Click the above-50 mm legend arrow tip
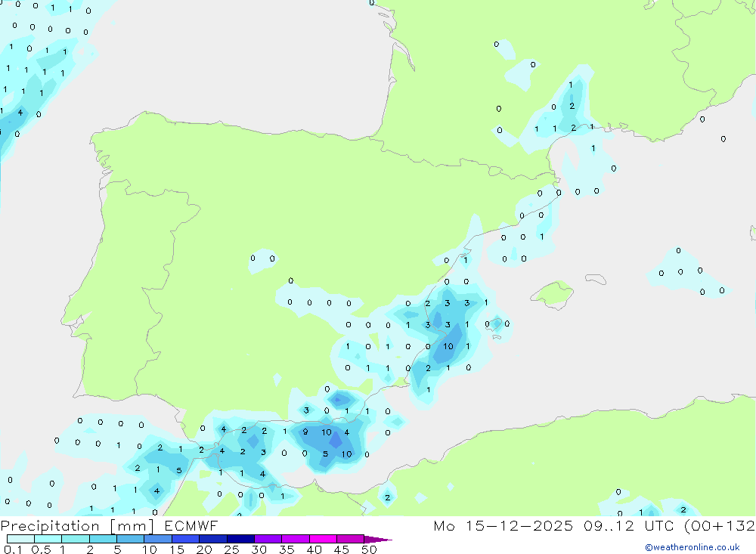The width and height of the screenshot is (756, 554). click(379, 540)
